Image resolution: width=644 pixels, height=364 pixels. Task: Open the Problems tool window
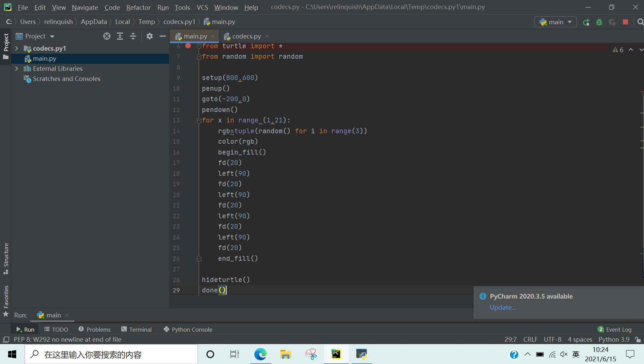(x=94, y=329)
